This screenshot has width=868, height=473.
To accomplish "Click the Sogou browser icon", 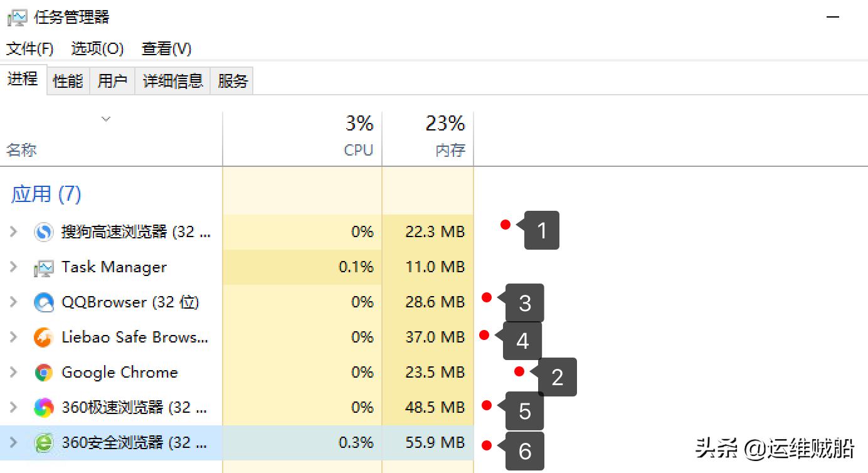I will click(44, 232).
